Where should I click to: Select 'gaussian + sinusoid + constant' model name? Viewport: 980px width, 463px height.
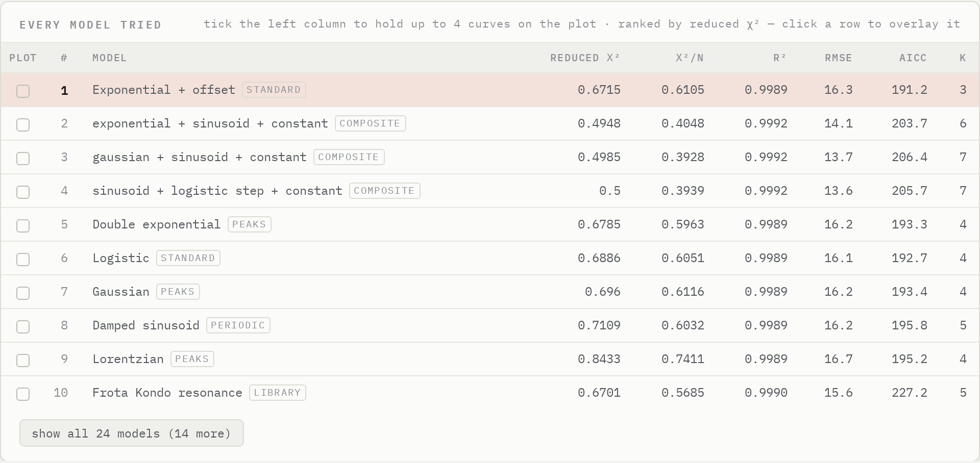click(200, 157)
